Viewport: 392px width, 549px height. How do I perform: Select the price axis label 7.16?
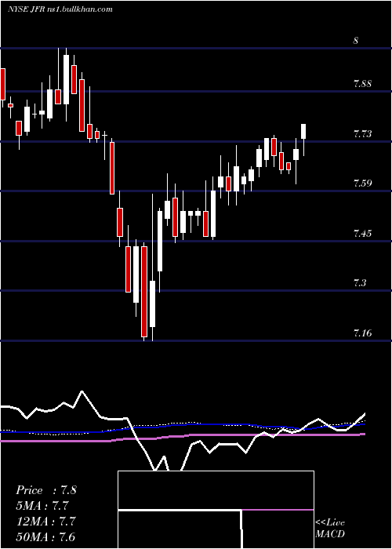(x=362, y=333)
